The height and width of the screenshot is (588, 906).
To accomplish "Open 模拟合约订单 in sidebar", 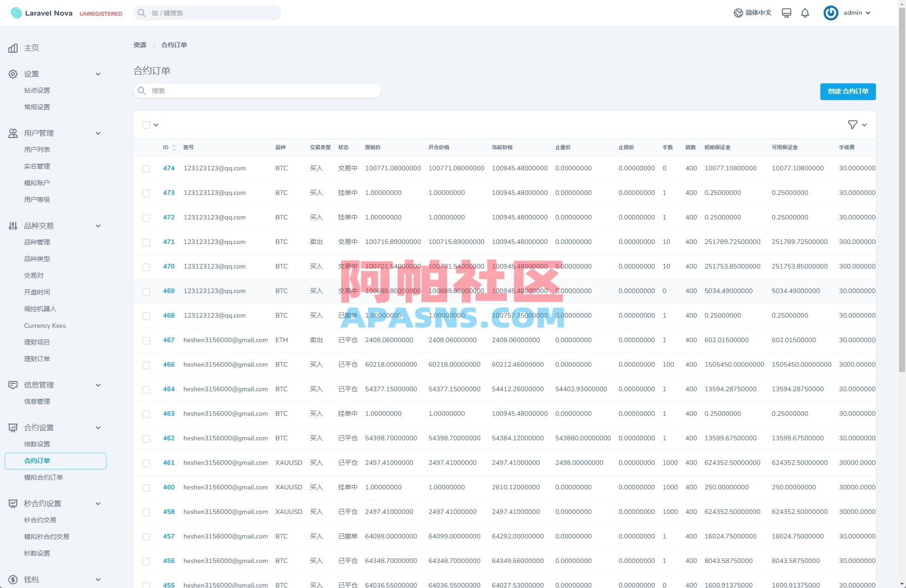I will click(44, 477).
